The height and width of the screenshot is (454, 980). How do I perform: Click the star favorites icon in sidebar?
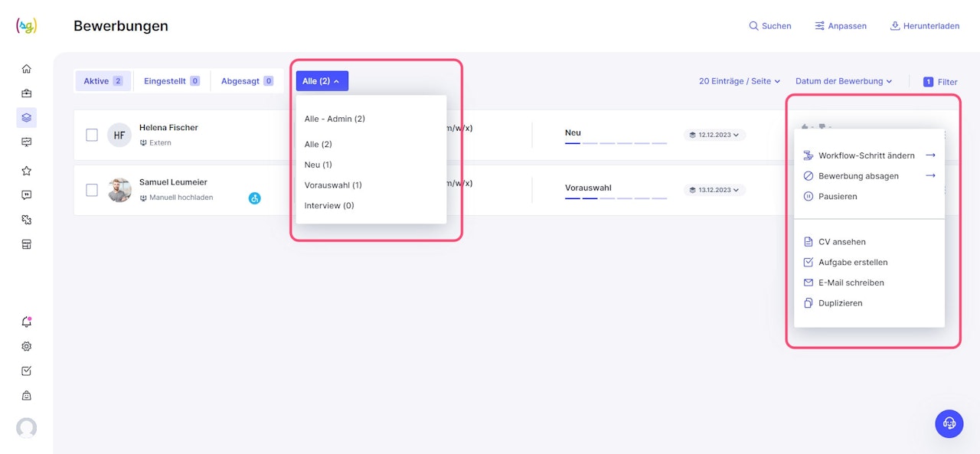click(27, 171)
